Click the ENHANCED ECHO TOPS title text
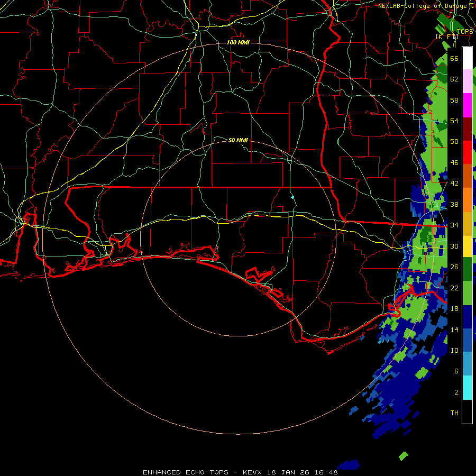The height and width of the screenshot is (476, 476). click(186, 472)
